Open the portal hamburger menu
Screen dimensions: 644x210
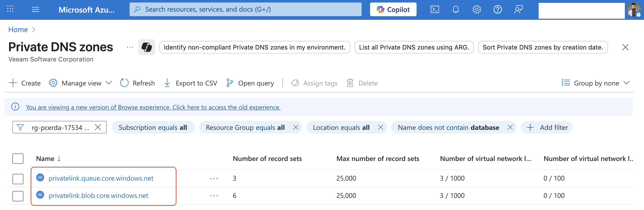(x=35, y=10)
